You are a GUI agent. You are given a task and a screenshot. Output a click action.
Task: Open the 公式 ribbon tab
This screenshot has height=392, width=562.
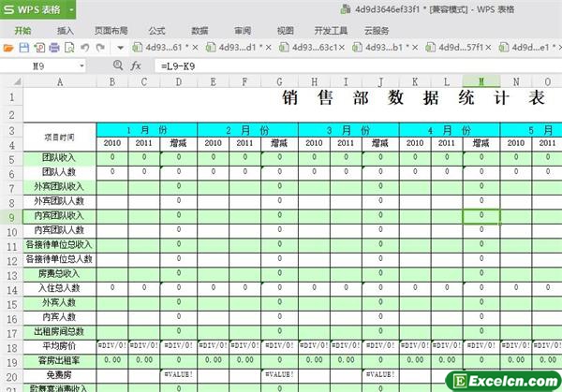(x=157, y=31)
